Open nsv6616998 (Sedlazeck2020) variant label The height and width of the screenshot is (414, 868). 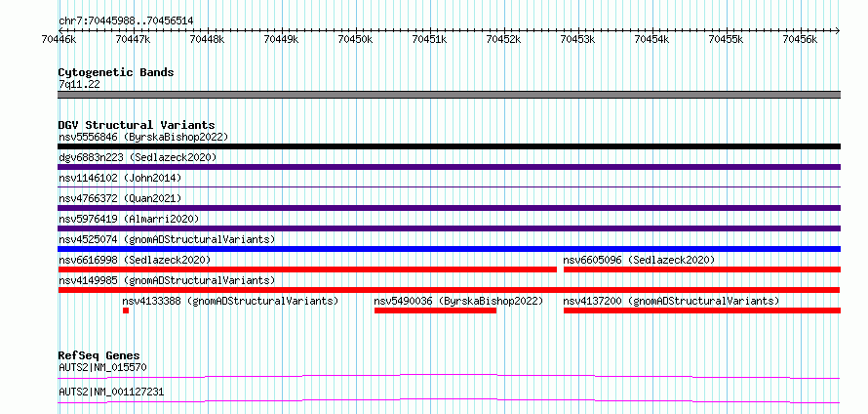(135, 260)
